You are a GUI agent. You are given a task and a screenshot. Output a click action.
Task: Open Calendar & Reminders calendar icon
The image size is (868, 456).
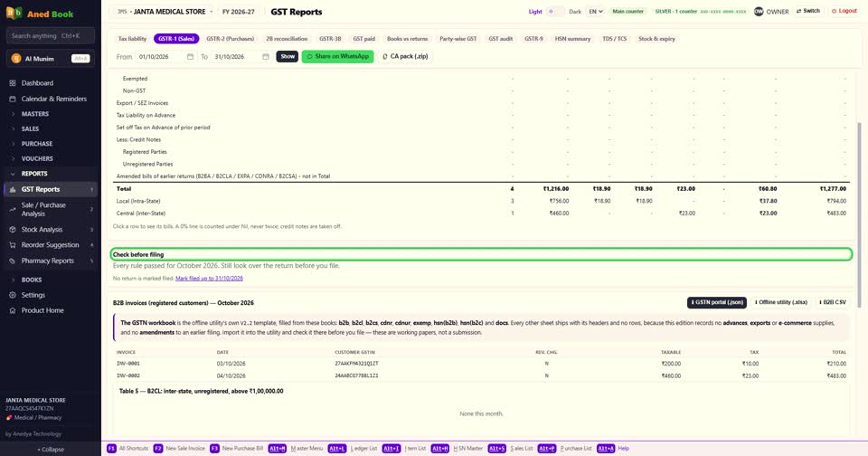click(12, 100)
